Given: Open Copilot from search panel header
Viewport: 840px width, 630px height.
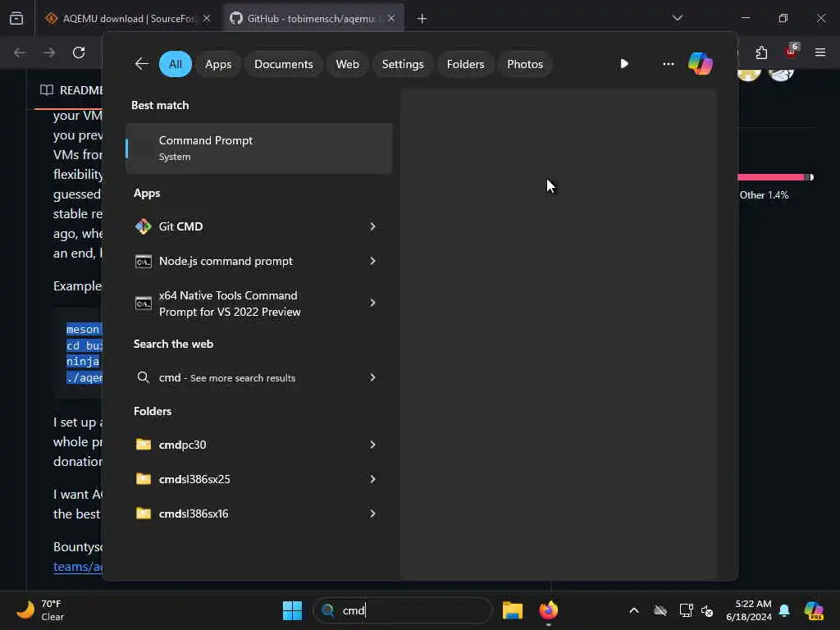Looking at the screenshot, I should [701, 64].
